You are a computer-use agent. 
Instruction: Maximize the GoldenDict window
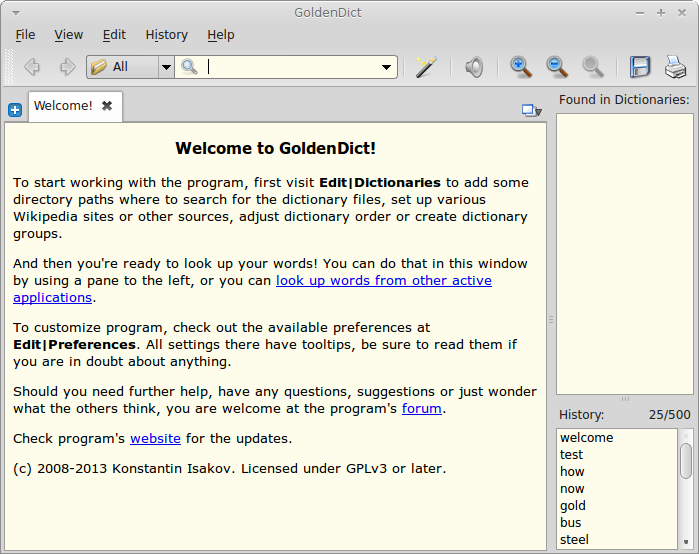661,13
